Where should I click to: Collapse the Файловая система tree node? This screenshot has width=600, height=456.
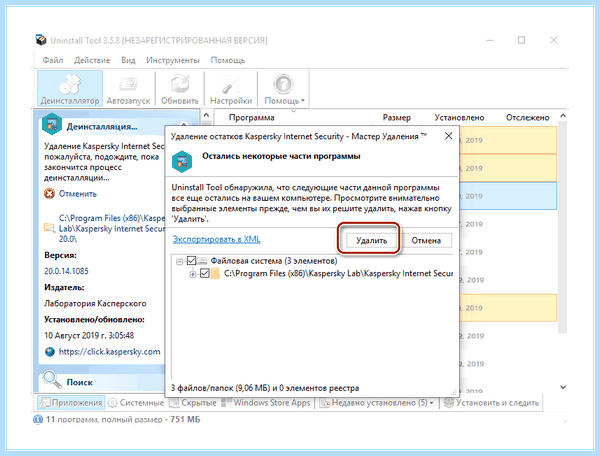[x=179, y=262]
